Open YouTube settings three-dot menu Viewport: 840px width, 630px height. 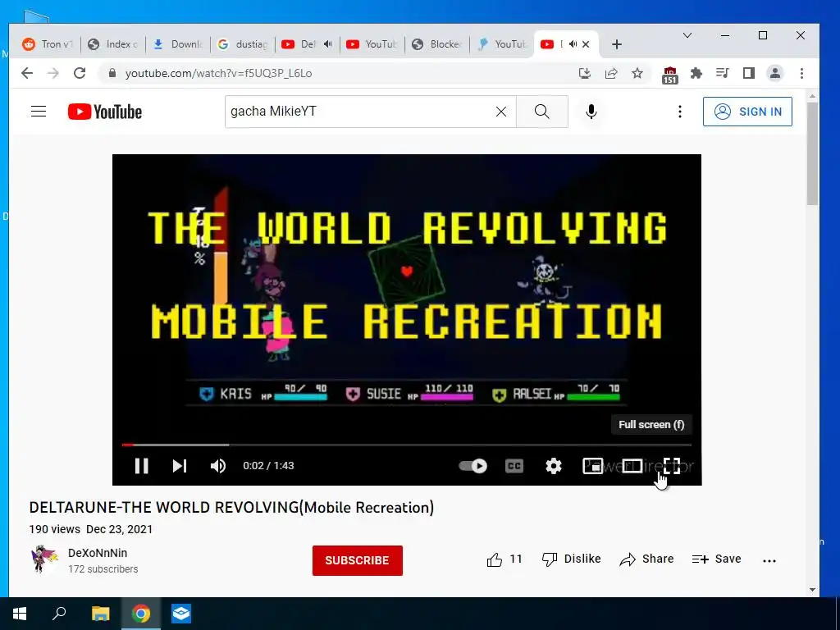(x=680, y=112)
